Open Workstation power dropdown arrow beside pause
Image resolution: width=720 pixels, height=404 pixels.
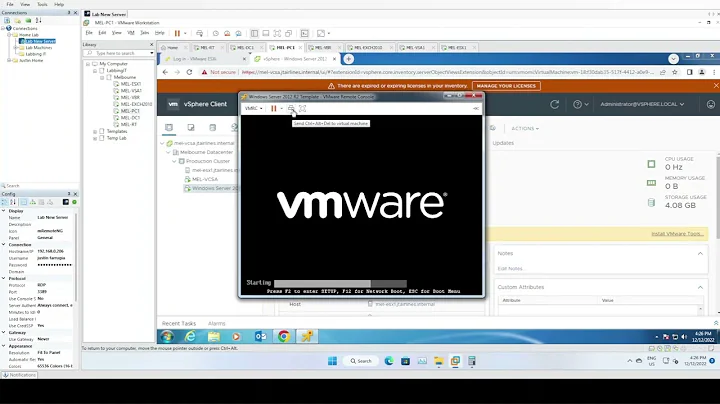tap(185, 34)
